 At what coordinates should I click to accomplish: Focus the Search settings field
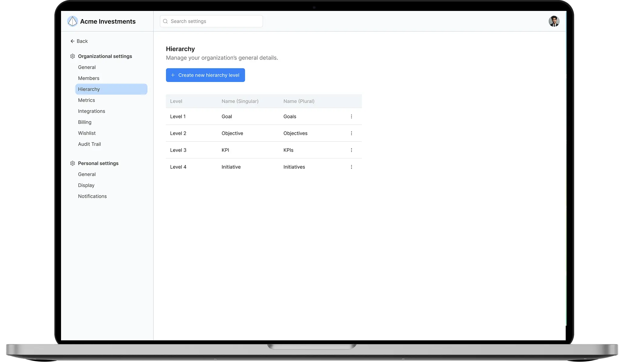(211, 21)
